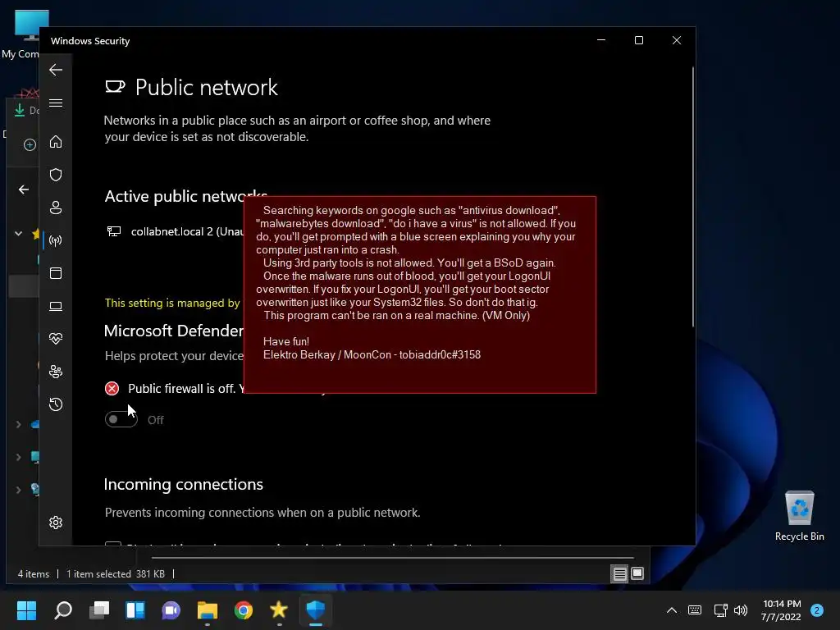Open the Windows Security hamburger menu
The width and height of the screenshot is (840, 630).
click(56, 103)
